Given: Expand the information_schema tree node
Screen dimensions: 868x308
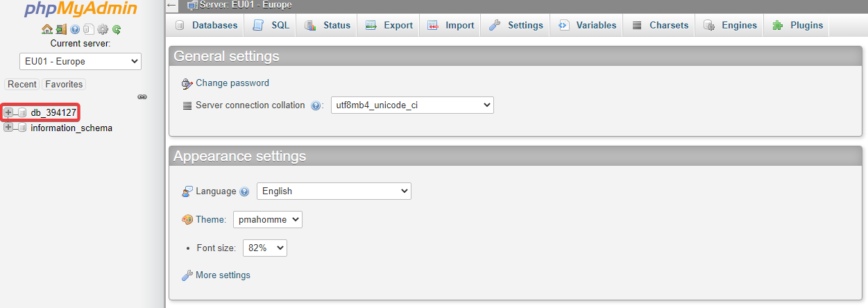Looking at the screenshot, I should (8, 128).
